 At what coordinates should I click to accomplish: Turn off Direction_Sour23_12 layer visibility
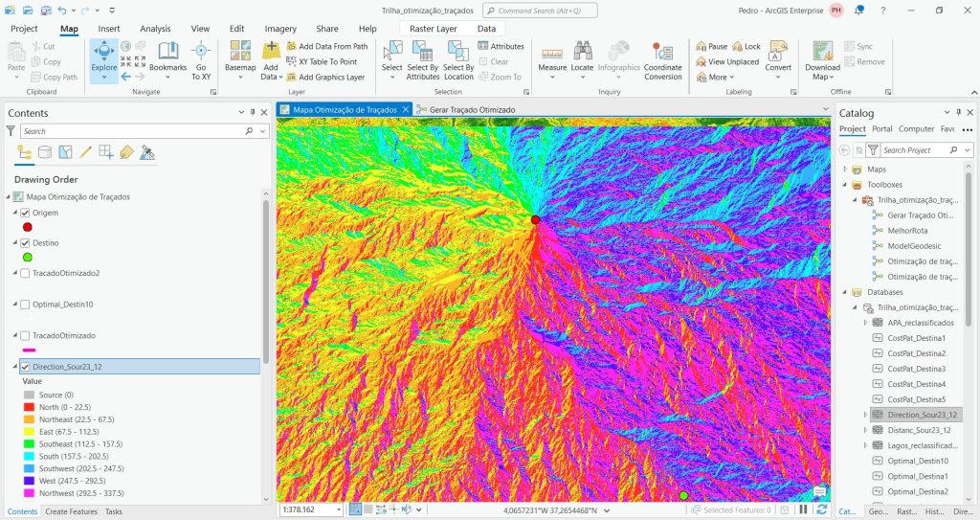tap(25, 366)
